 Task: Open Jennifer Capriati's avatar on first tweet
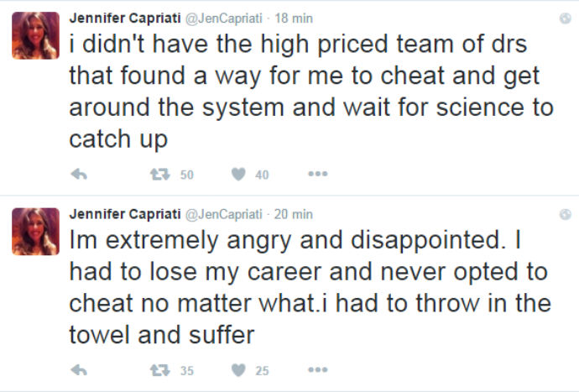pos(35,35)
